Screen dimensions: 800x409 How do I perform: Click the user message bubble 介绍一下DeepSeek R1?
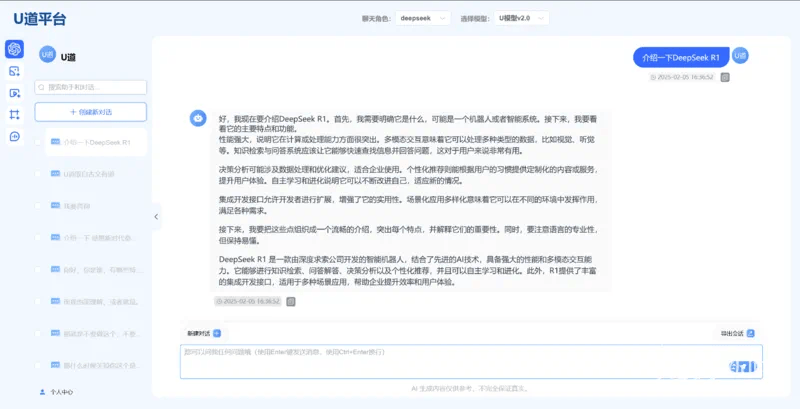(681, 58)
